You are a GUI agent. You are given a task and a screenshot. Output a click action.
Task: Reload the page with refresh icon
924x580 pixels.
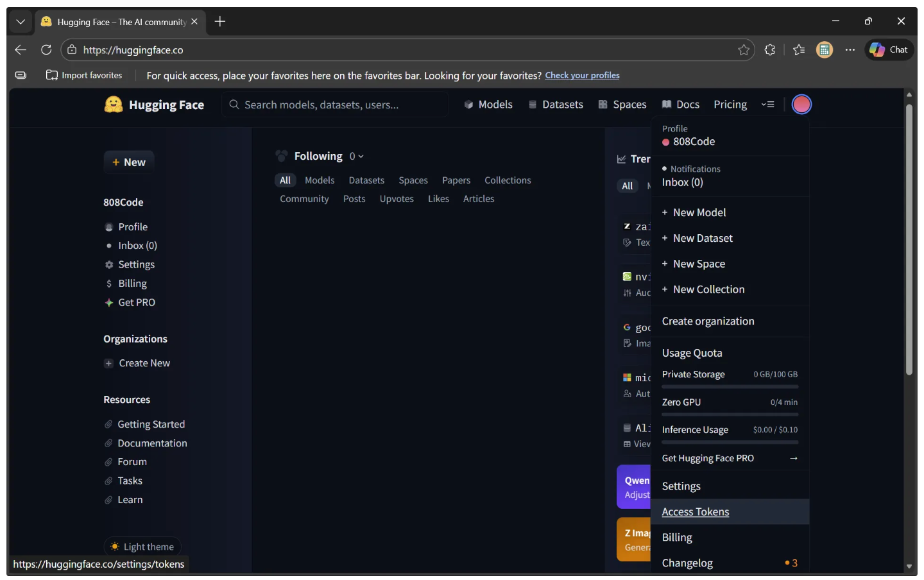point(46,49)
